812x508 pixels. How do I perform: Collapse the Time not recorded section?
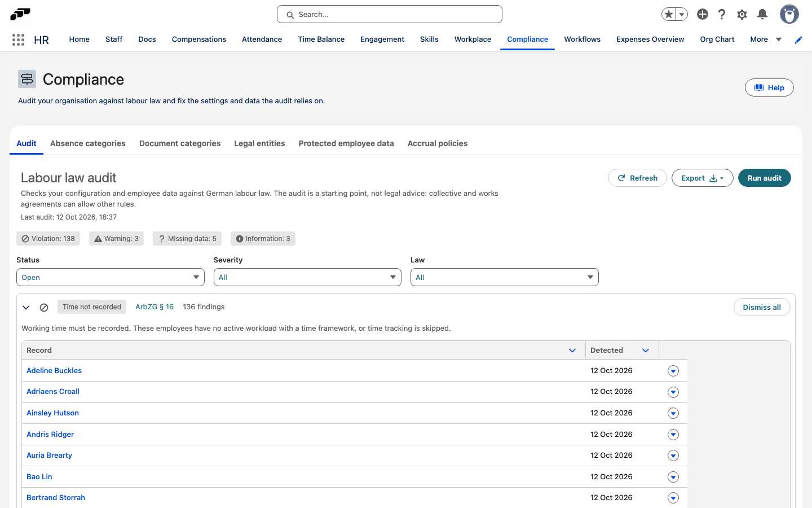[x=26, y=308]
